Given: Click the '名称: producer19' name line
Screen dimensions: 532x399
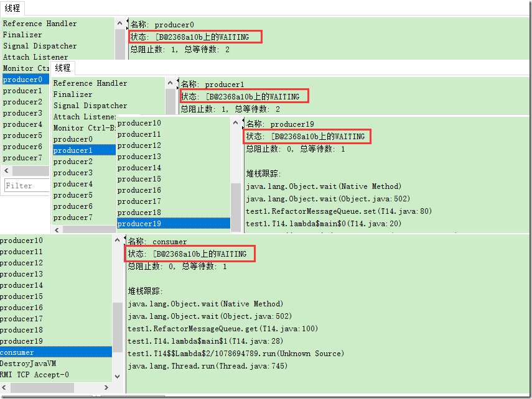Looking at the screenshot, I should click(280, 124).
